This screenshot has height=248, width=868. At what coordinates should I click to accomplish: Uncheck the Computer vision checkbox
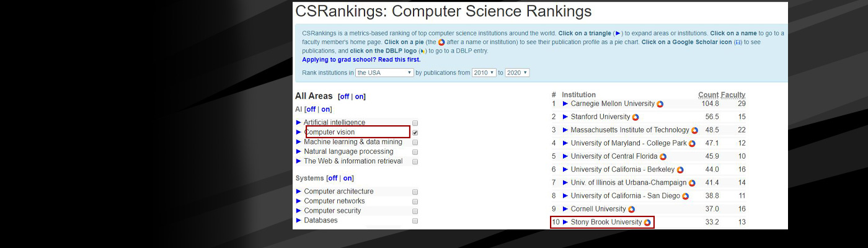click(415, 133)
